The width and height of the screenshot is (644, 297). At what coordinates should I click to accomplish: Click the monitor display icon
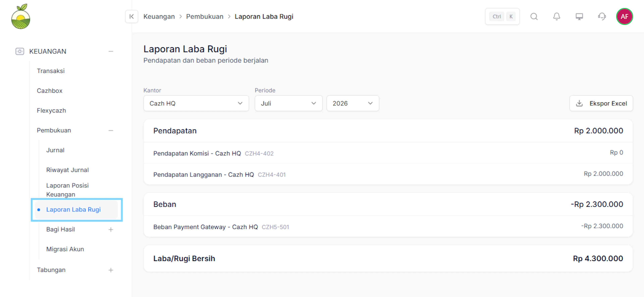click(x=579, y=16)
